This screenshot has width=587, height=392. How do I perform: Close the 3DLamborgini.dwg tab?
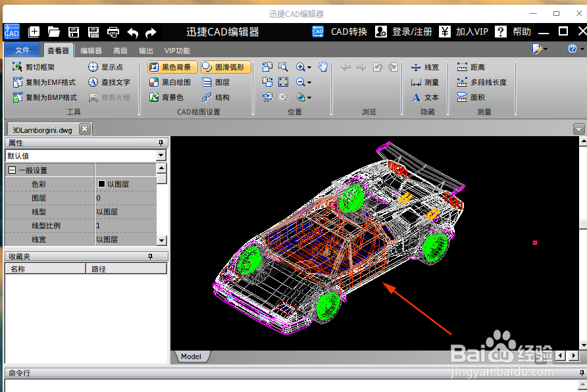pyautogui.click(x=85, y=129)
